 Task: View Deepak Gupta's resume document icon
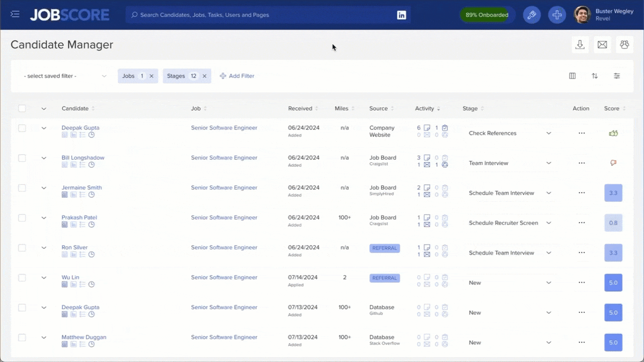pos(64,135)
